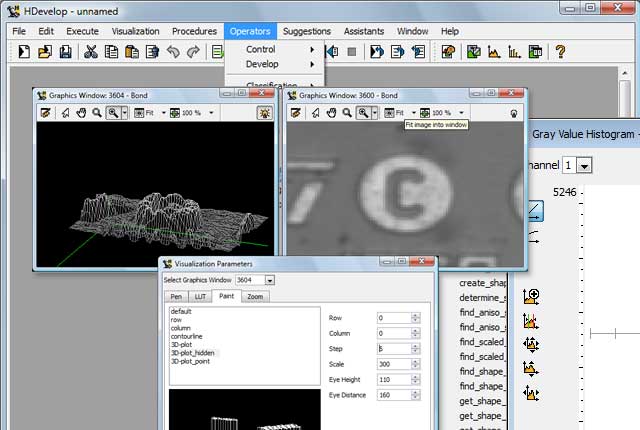
Task: Toggle the light bulb in Graphics Window 3604
Action: tap(263, 113)
